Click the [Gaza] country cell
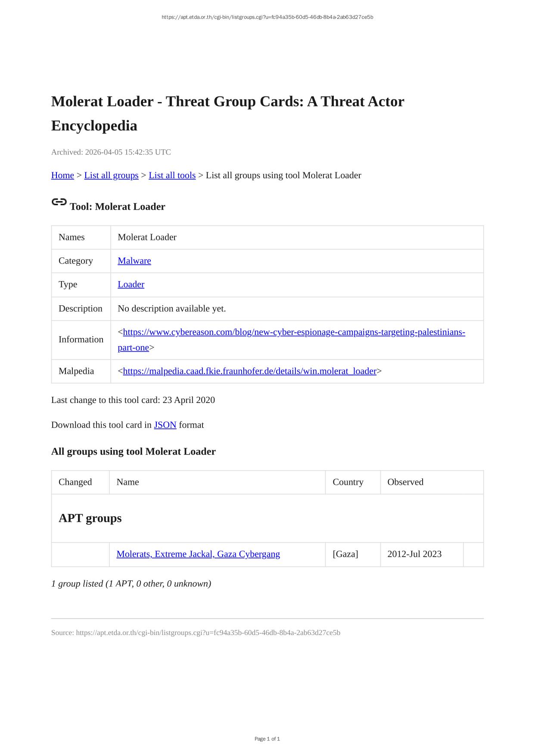The width and height of the screenshot is (535, 756). coord(345,554)
